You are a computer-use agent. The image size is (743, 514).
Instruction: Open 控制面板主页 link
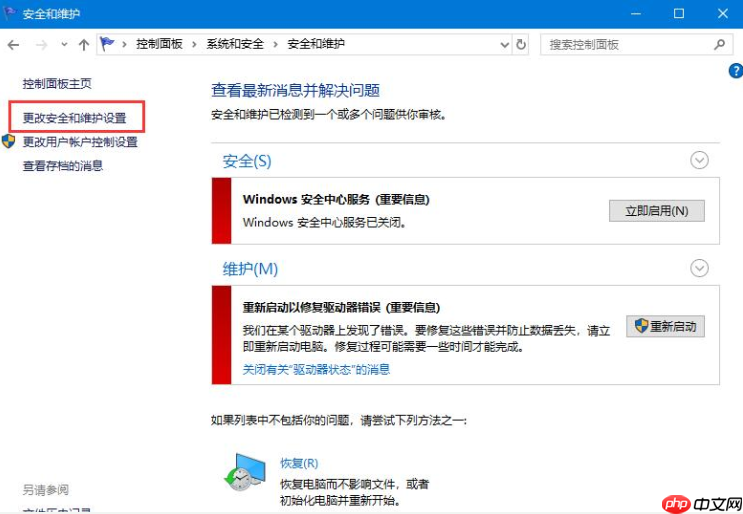(x=57, y=84)
